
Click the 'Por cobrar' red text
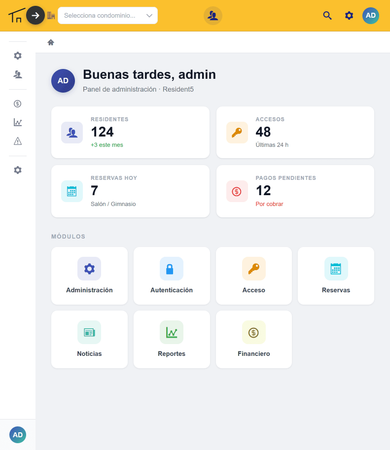(269, 204)
